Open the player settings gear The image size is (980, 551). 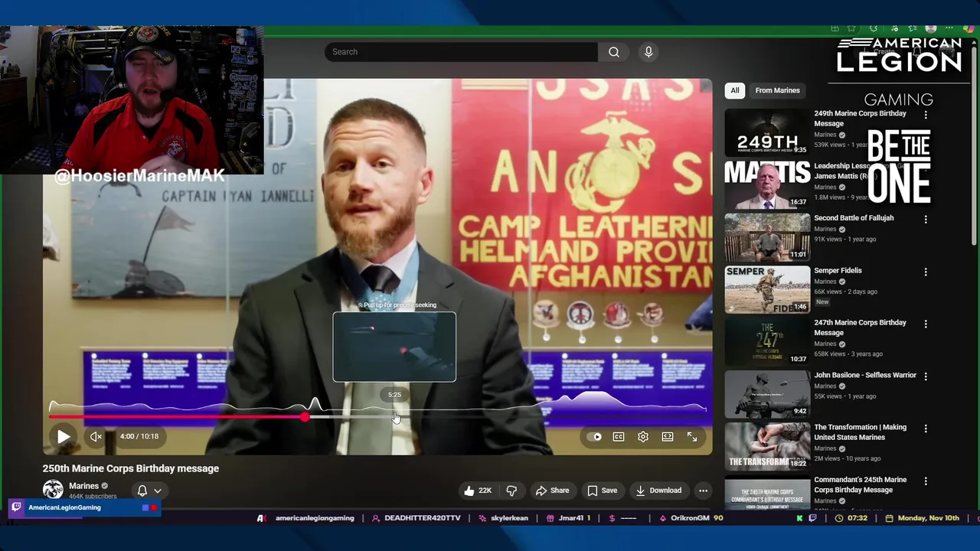click(x=643, y=437)
